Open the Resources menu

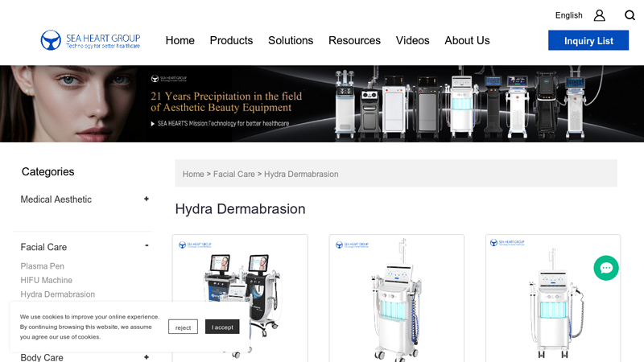[354, 41]
